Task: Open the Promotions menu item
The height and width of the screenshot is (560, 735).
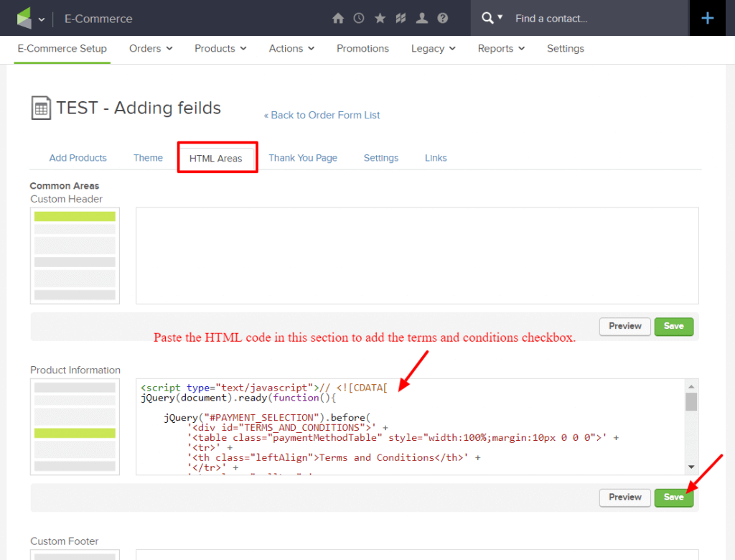Action: [362, 49]
